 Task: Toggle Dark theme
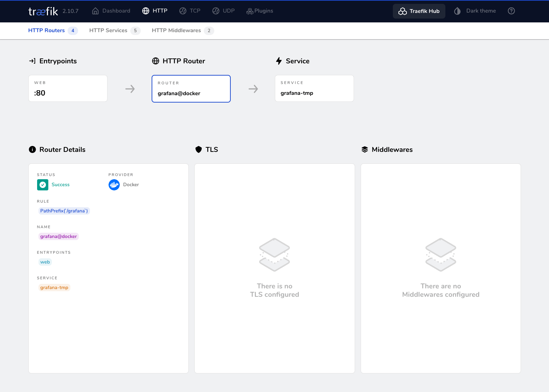point(475,11)
